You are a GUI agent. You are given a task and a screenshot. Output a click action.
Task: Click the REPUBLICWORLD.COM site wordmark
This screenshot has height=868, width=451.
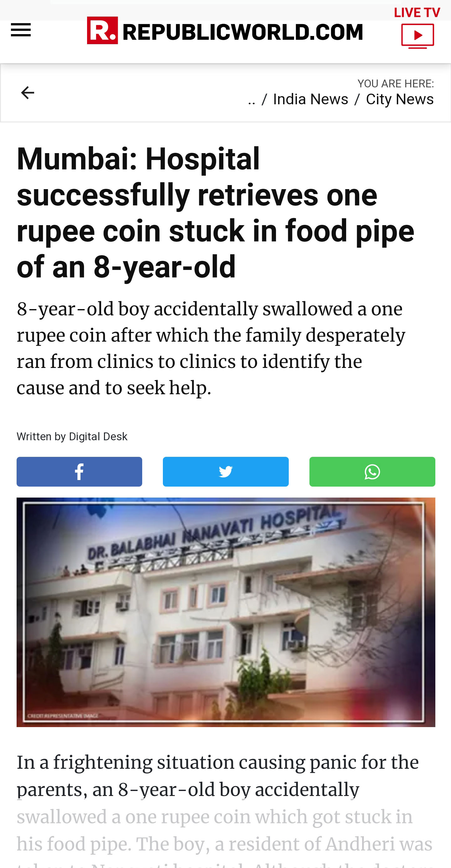243,32
